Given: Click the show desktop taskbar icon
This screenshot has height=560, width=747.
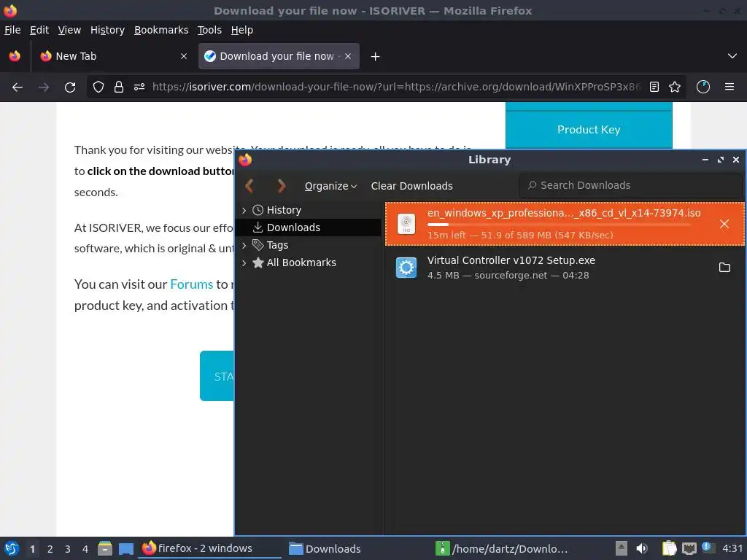Looking at the screenshot, I should coord(125,548).
